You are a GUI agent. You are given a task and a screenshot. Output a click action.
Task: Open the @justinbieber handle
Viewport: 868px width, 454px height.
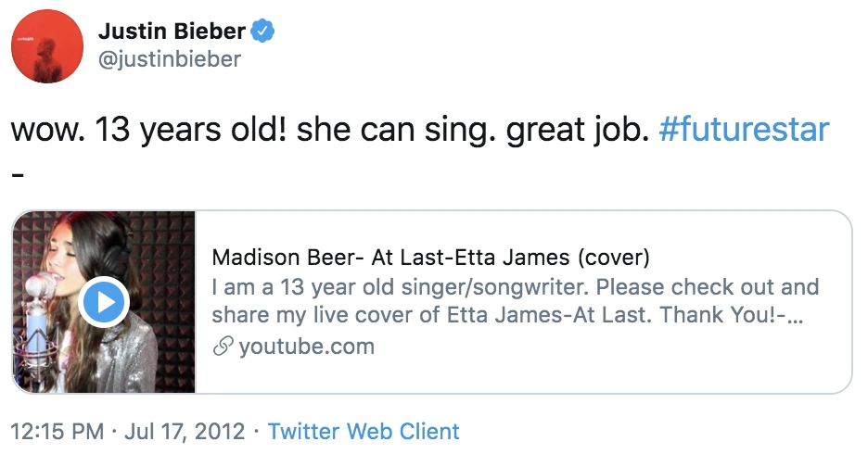(170, 60)
